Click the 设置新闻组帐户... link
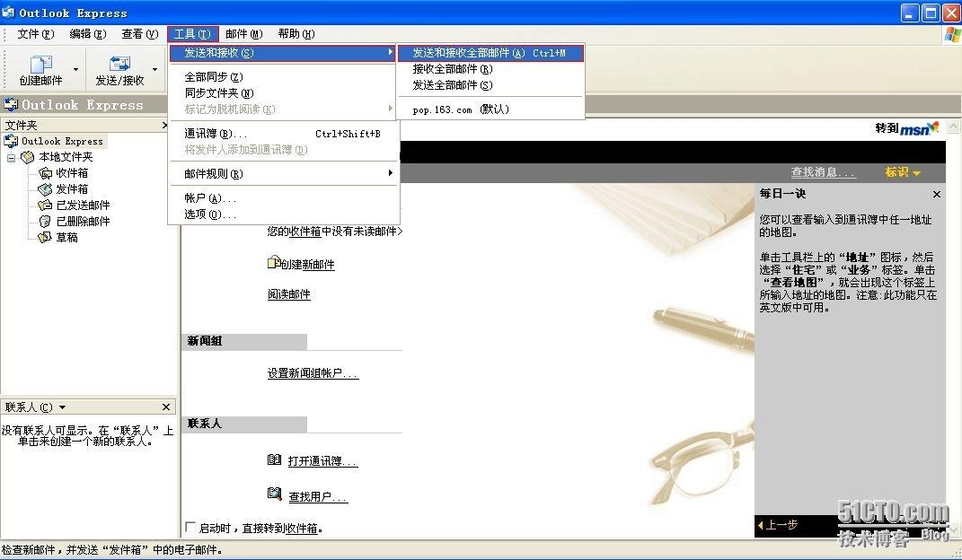This screenshot has width=962, height=560. [x=313, y=373]
